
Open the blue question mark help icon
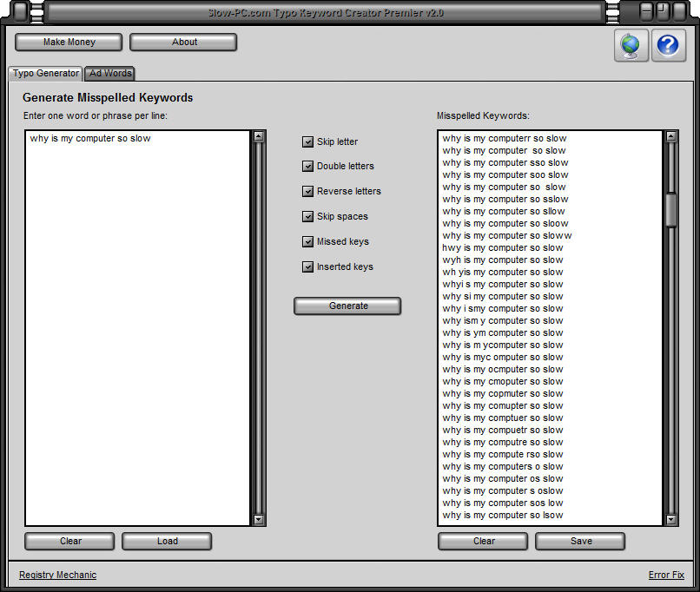(669, 45)
